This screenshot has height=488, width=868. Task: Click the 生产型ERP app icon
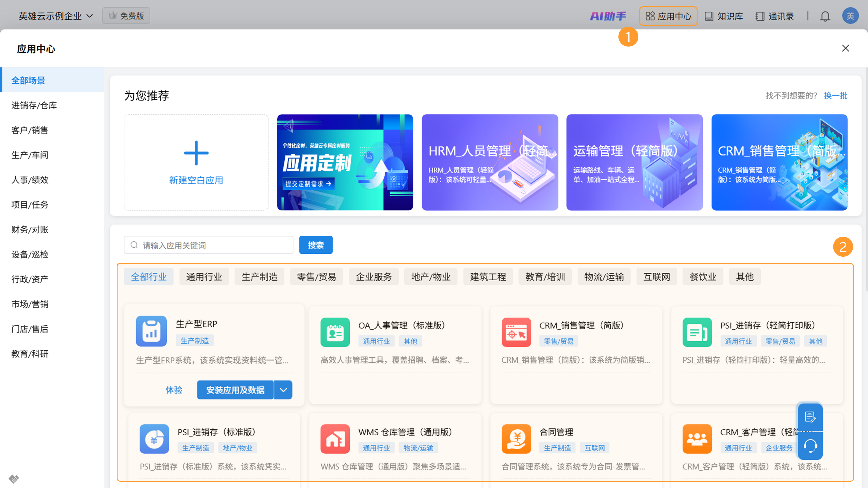[151, 331]
